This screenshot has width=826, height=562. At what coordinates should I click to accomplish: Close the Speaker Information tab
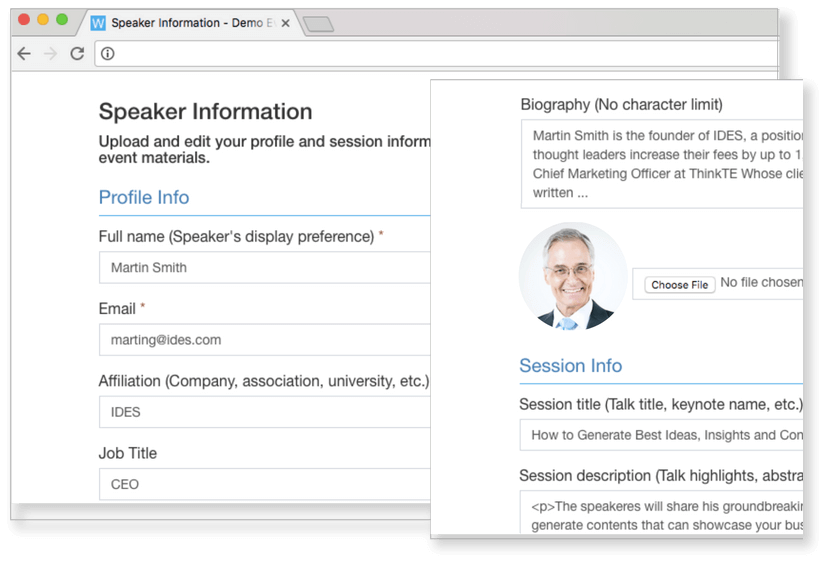click(285, 23)
